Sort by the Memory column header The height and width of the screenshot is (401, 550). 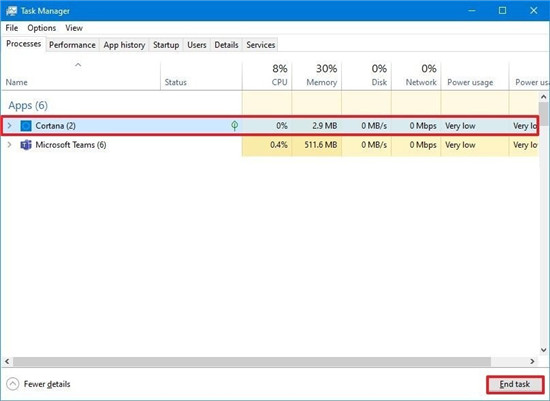point(317,75)
